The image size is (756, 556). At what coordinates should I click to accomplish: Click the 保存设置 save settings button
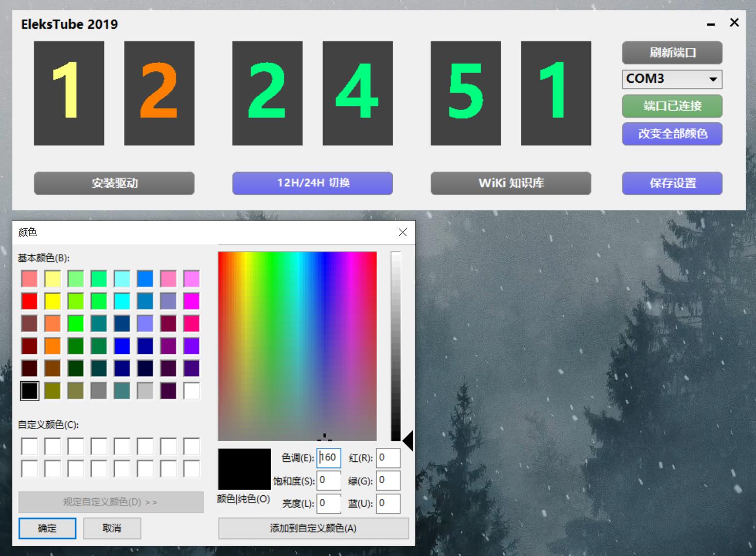click(x=672, y=183)
